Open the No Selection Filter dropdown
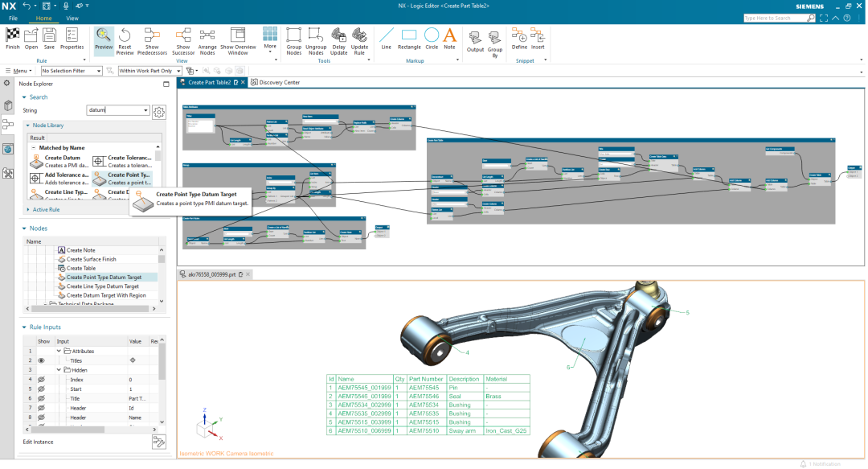 [72, 71]
